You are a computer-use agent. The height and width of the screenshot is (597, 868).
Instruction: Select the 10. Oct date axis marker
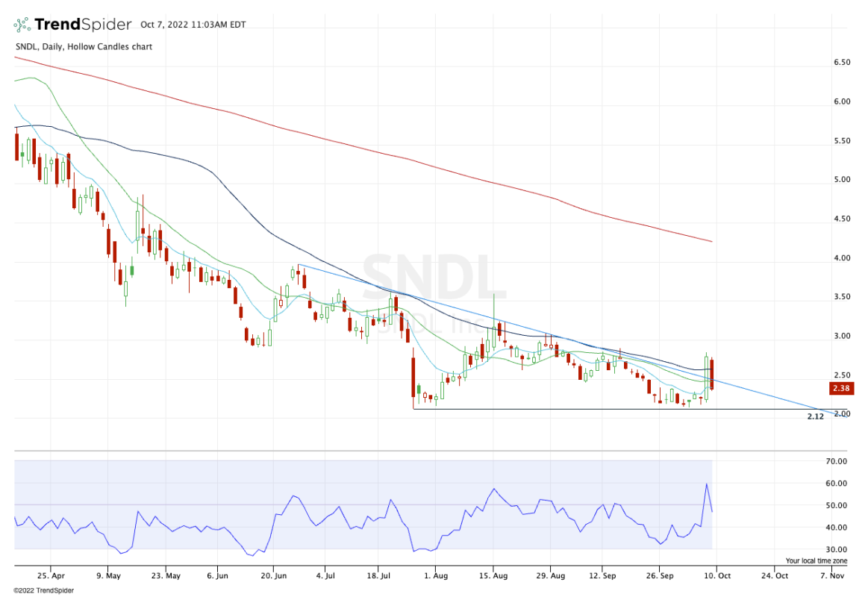tap(716, 576)
